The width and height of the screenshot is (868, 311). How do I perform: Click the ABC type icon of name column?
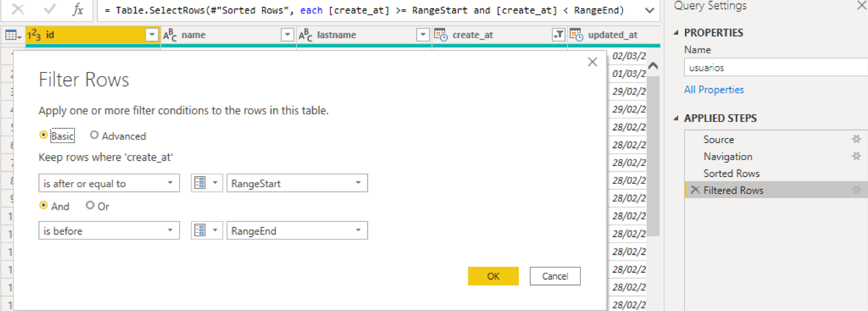170,35
